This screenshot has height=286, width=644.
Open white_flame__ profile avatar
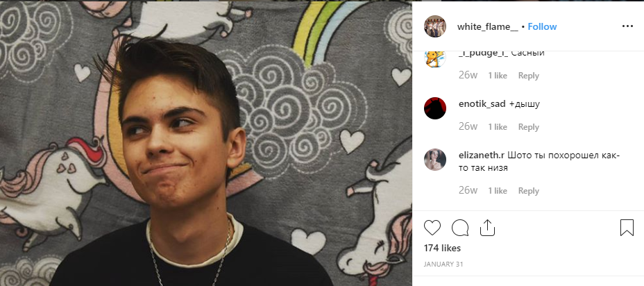(x=435, y=26)
